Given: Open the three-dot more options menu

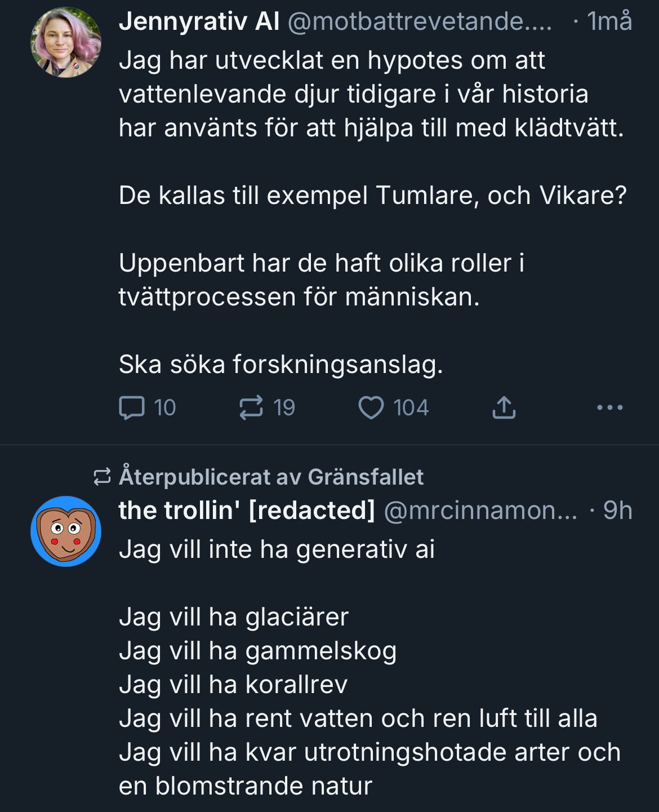Looking at the screenshot, I should click(610, 407).
